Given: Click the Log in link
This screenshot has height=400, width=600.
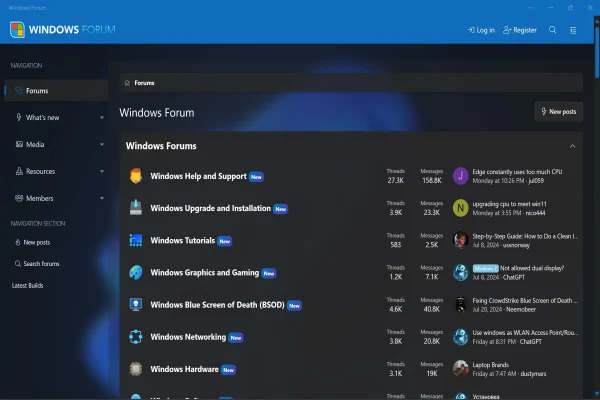Looking at the screenshot, I should [481, 30].
